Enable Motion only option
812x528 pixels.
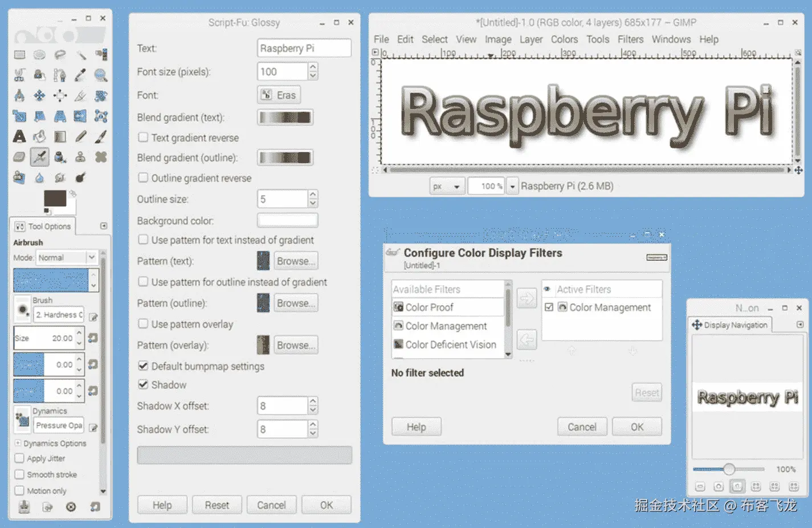click(19, 490)
